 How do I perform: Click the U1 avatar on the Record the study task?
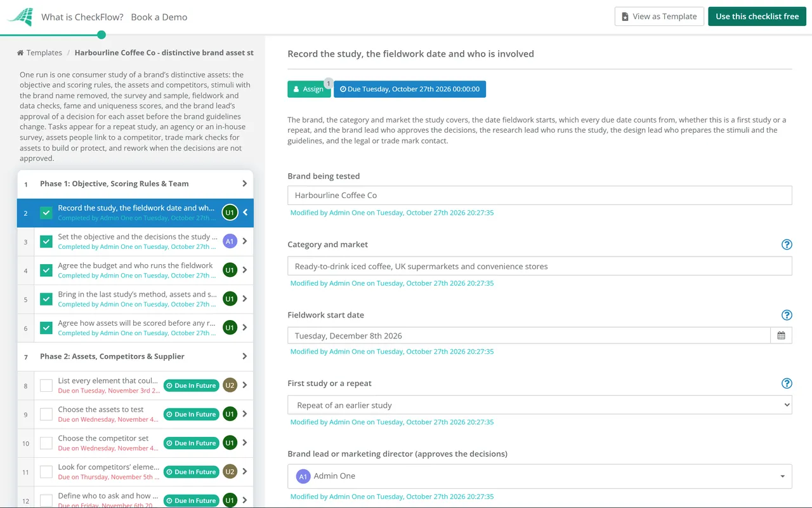[230, 213]
